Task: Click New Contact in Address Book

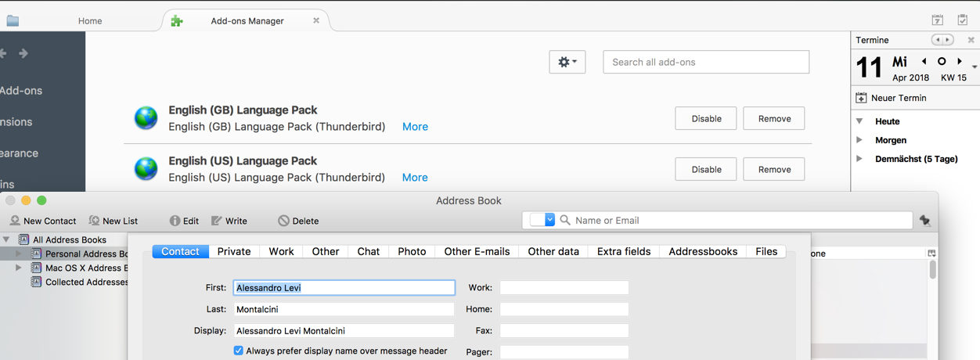Action: click(43, 221)
